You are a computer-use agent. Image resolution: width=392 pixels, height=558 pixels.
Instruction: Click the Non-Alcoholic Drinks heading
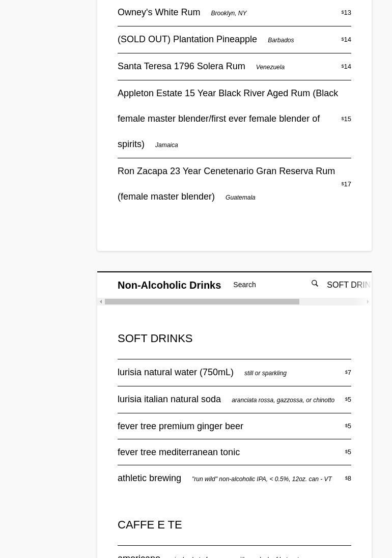169,285
